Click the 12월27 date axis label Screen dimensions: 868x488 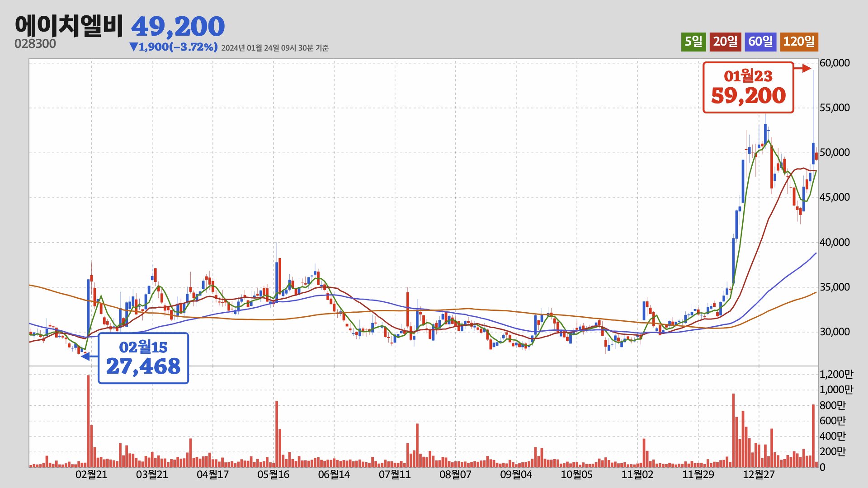[759, 474]
